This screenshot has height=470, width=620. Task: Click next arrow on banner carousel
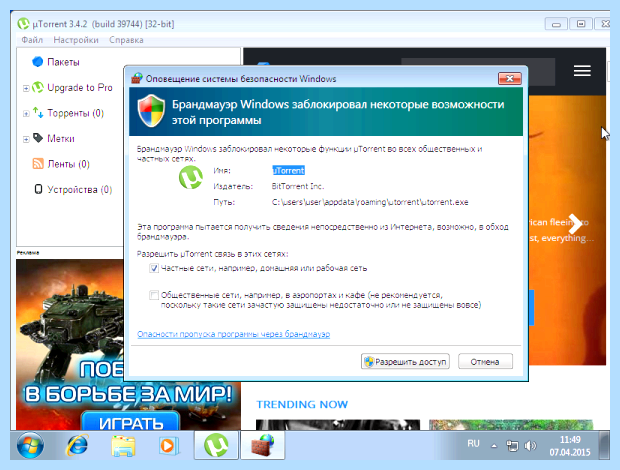click(575, 224)
